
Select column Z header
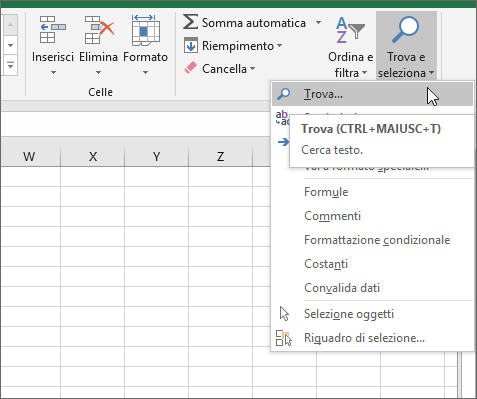pyautogui.click(x=220, y=156)
